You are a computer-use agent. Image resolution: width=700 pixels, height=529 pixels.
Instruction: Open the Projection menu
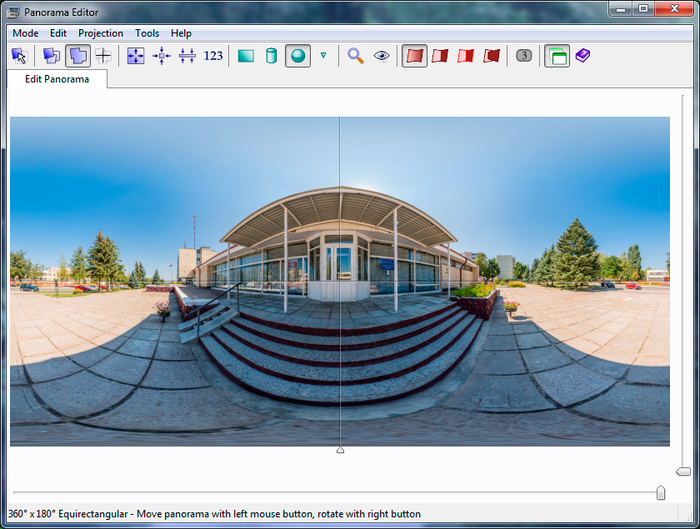[x=101, y=33]
